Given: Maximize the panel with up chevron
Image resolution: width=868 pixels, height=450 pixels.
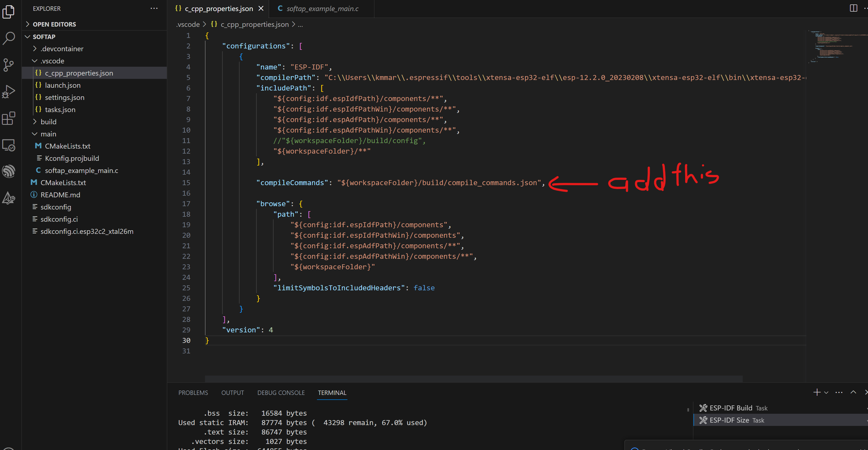Looking at the screenshot, I should click(853, 392).
